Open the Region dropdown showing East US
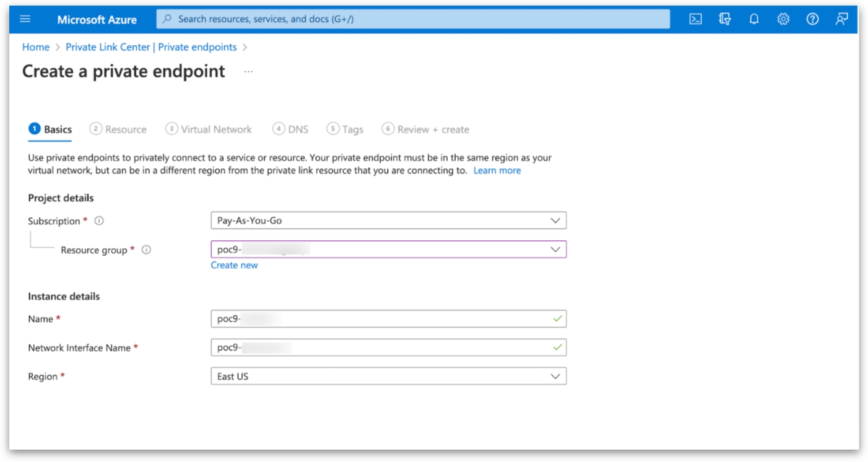 [x=388, y=377]
